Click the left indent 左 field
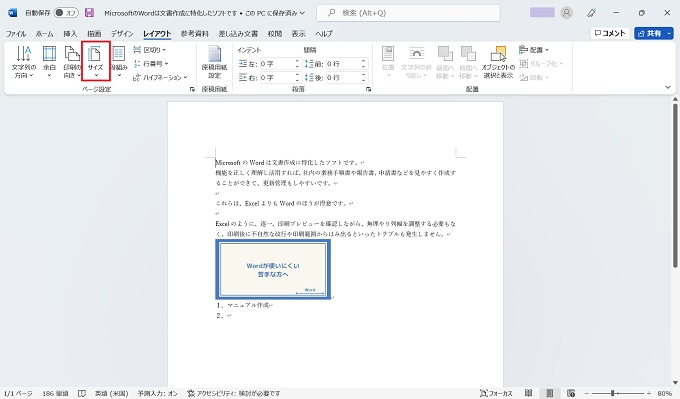Screen dimensions: 680x399 (x=280, y=64)
